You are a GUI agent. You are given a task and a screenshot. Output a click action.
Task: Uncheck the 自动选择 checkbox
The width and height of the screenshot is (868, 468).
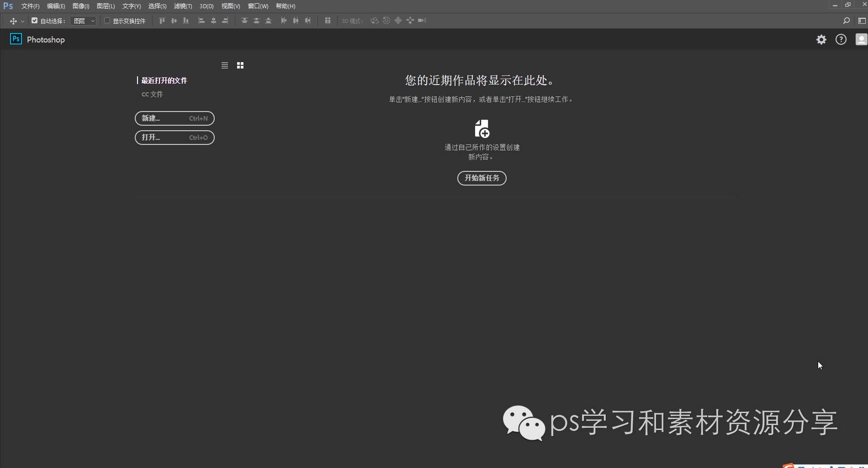(x=34, y=21)
